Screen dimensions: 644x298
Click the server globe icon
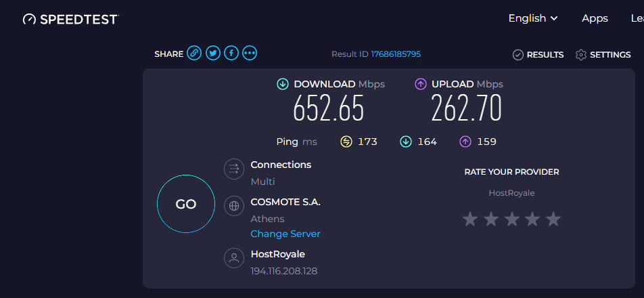tap(234, 206)
